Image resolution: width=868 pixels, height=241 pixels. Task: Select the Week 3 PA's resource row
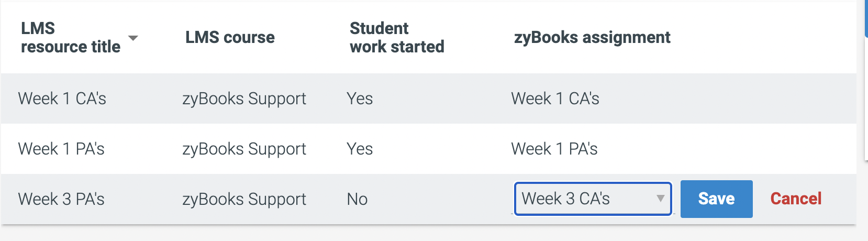pos(428,199)
